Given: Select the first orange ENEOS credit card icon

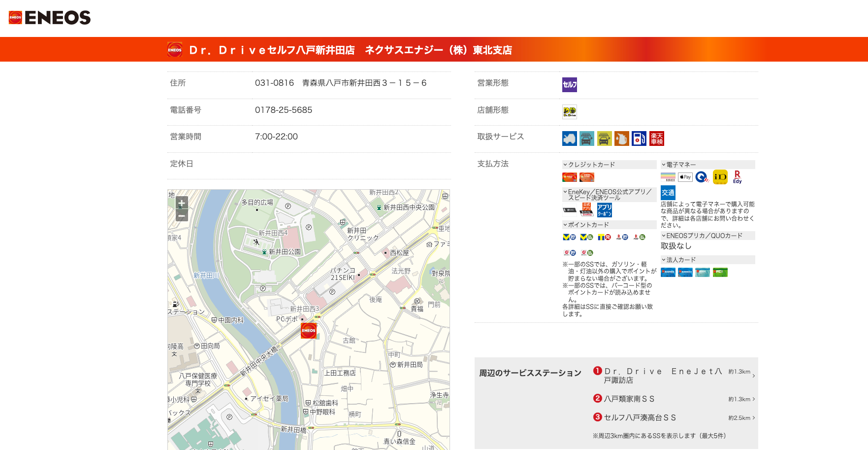Looking at the screenshot, I should click(x=570, y=177).
